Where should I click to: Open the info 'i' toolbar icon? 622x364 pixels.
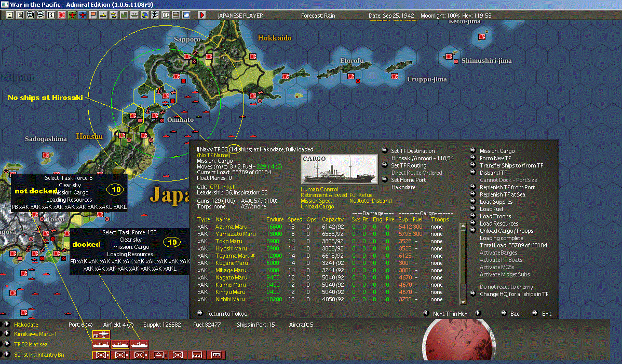click(51, 15)
